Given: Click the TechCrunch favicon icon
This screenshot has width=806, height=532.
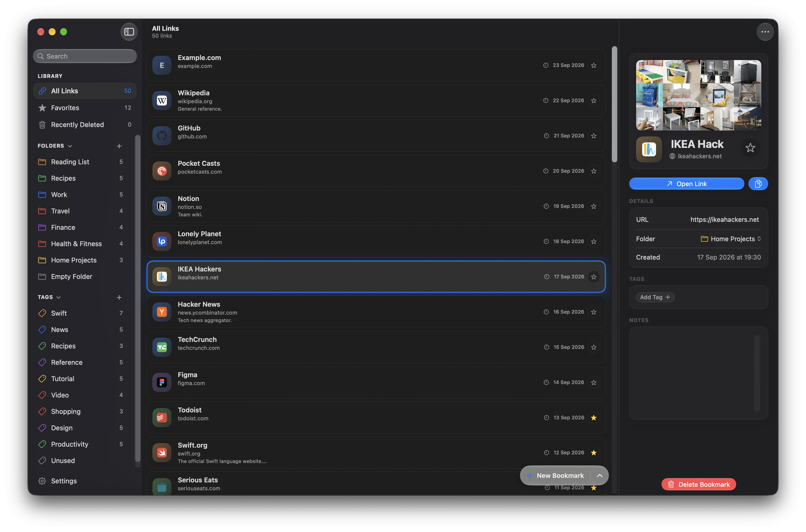Looking at the screenshot, I should point(162,347).
